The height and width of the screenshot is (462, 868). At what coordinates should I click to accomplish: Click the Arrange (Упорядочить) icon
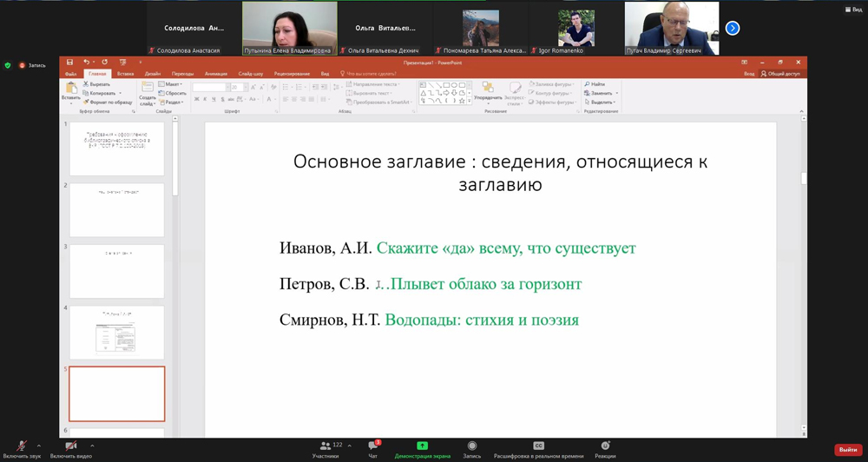pos(488,89)
